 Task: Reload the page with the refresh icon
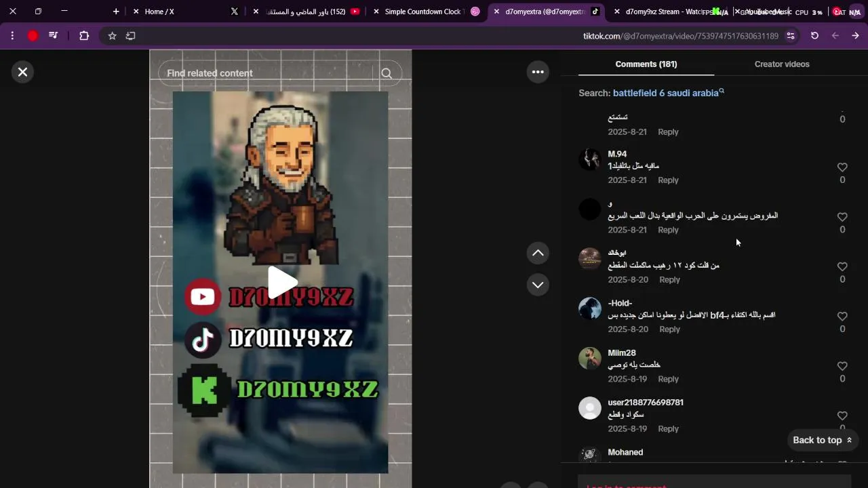click(x=814, y=36)
